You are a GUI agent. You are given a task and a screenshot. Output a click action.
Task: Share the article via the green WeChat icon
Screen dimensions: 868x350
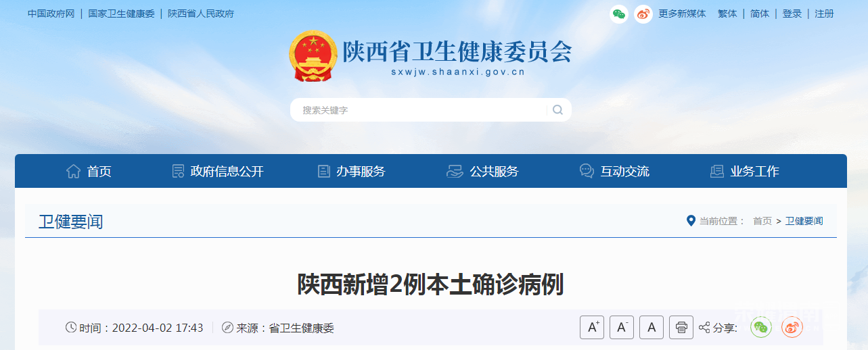[x=762, y=328]
